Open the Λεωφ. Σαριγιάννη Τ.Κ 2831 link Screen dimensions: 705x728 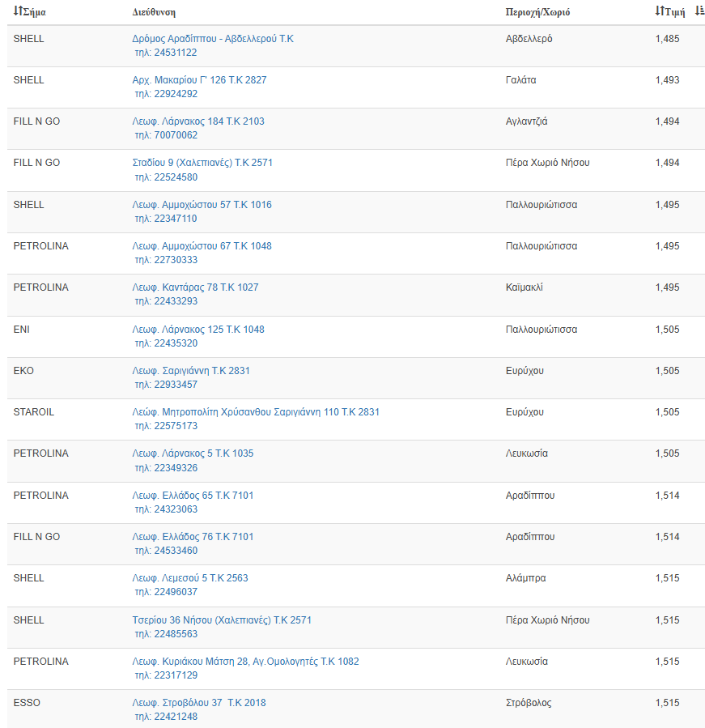point(191,371)
